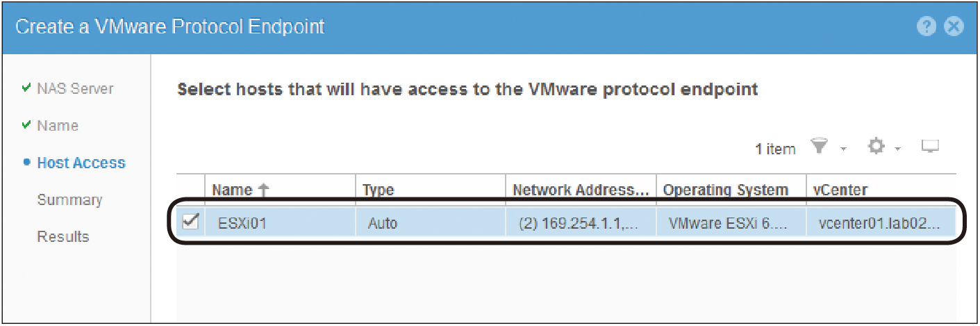The height and width of the screenshot is (326, 980).
Task: Jump to the Summary step
Action: (x=69, y=199)
